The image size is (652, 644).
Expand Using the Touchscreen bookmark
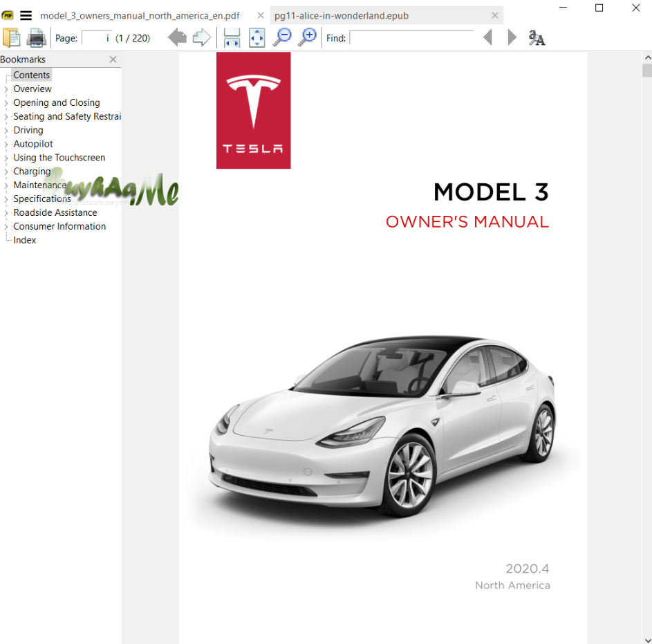tap(6, 158)
